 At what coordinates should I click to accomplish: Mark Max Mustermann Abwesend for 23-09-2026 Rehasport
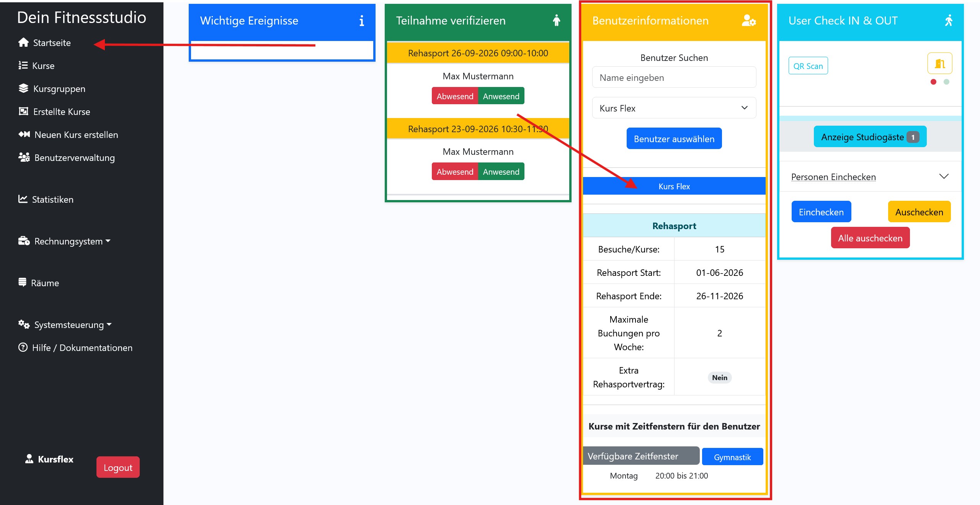pos(455,172)
